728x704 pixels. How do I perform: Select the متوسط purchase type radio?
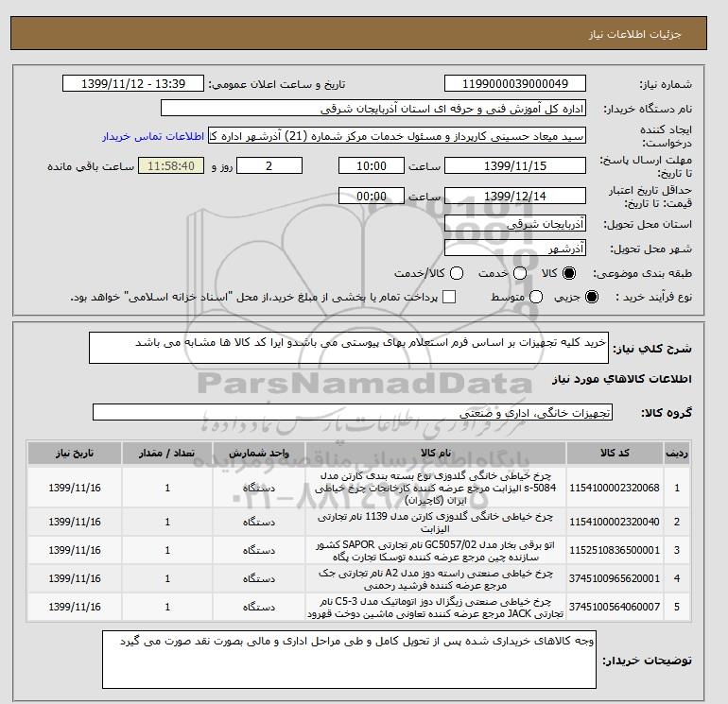[536, 297]
